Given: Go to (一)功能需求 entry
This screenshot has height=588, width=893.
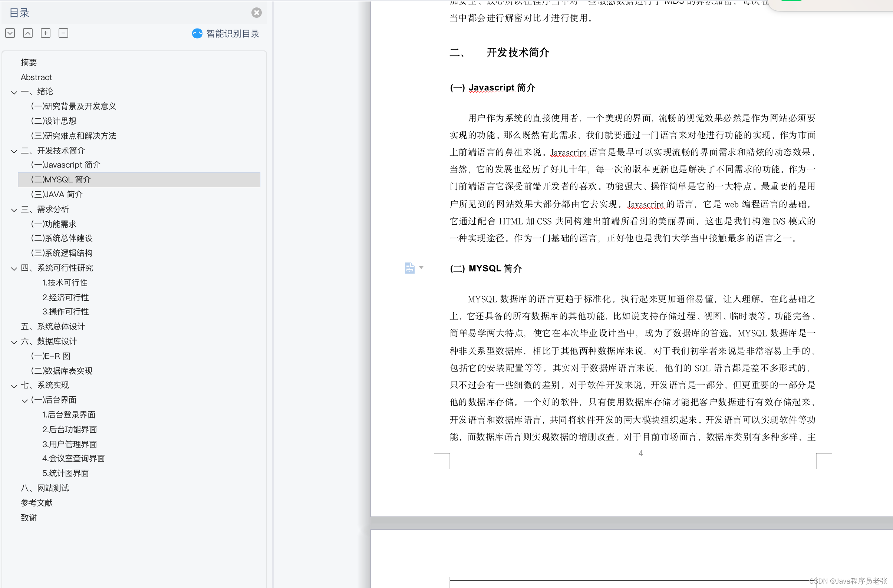Looking at the screenshot, I should point(54,224).
